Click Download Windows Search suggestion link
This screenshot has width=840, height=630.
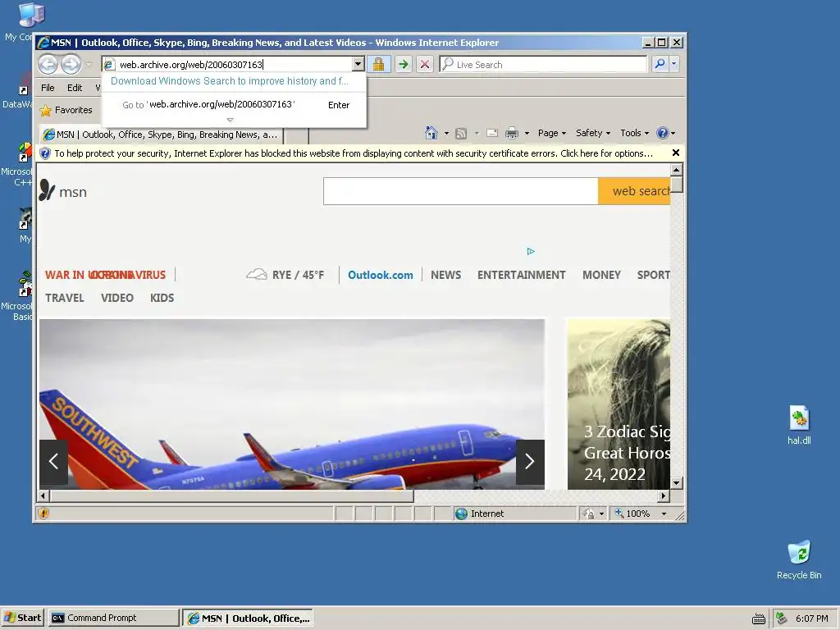230,81
